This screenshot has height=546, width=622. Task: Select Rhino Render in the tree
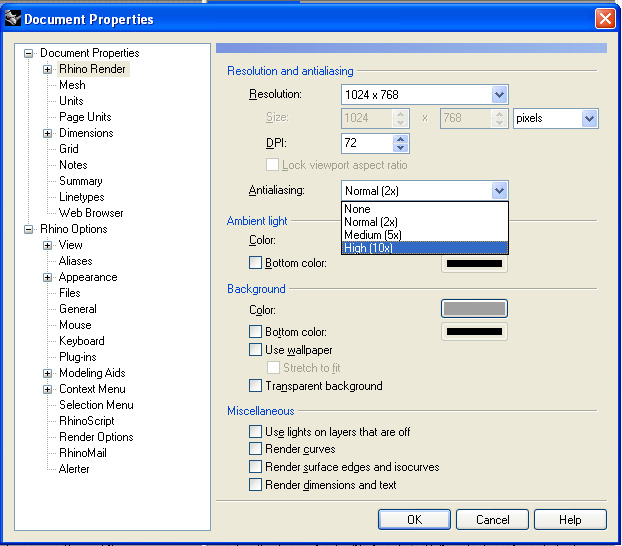point(92,69)
